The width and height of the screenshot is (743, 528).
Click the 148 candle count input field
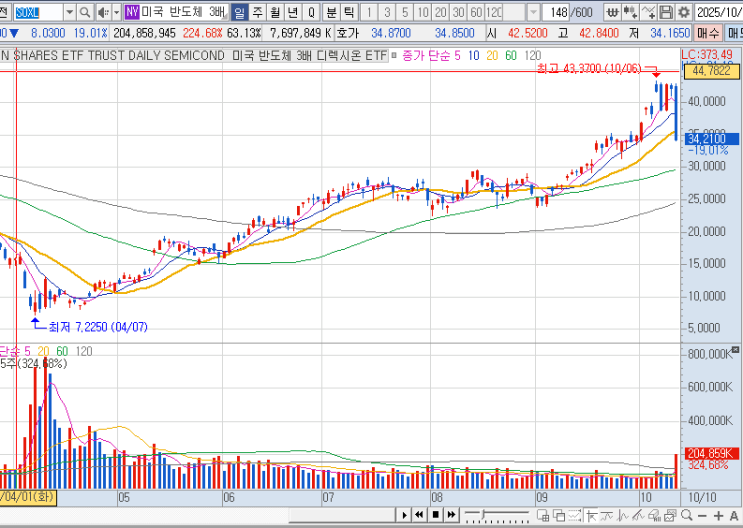[555, 12]
